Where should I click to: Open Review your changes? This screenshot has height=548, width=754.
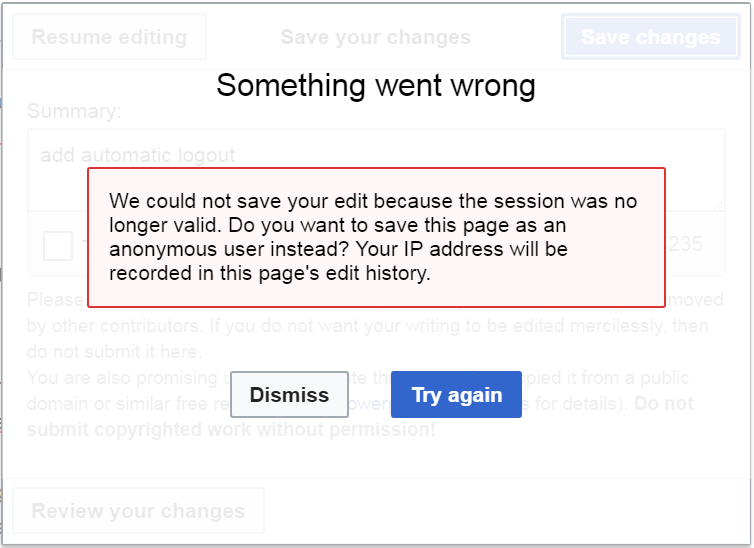[x=138, y=511]
